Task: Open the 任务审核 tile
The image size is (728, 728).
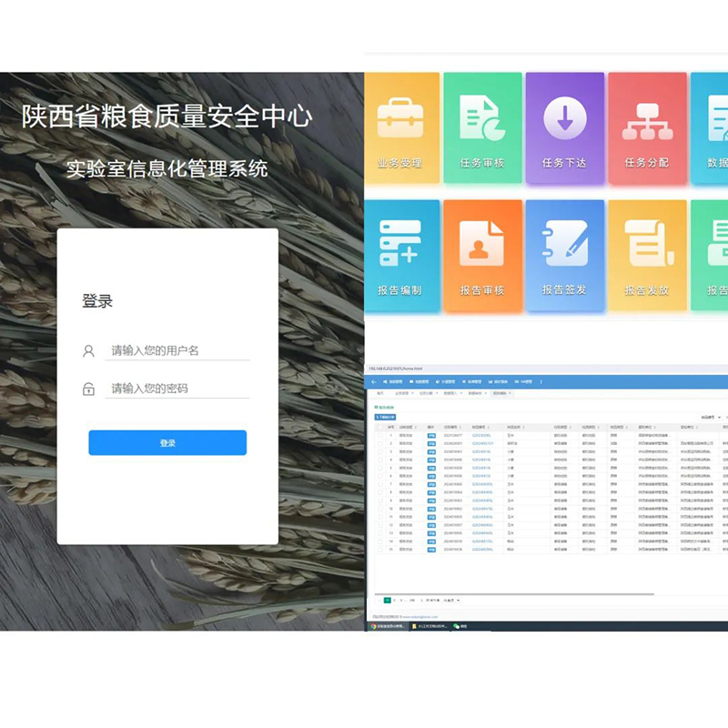Action: coord(482,127)
